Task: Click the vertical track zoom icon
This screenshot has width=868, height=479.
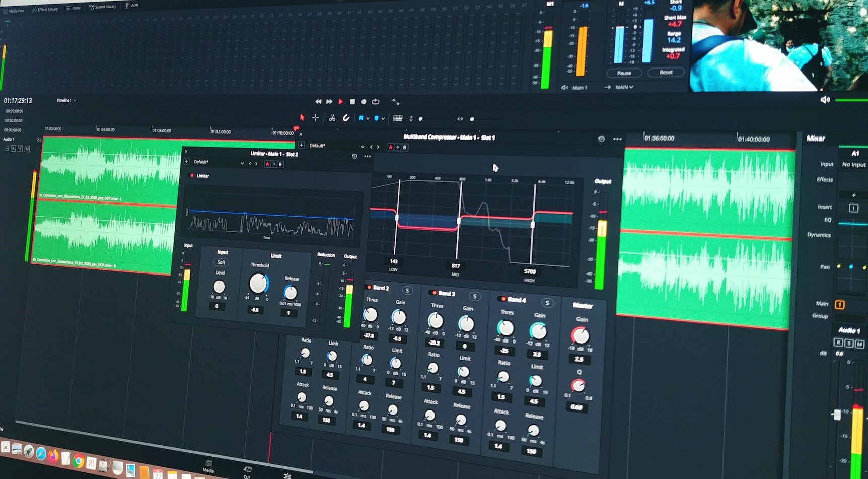Action: click(x=411, y=119)
